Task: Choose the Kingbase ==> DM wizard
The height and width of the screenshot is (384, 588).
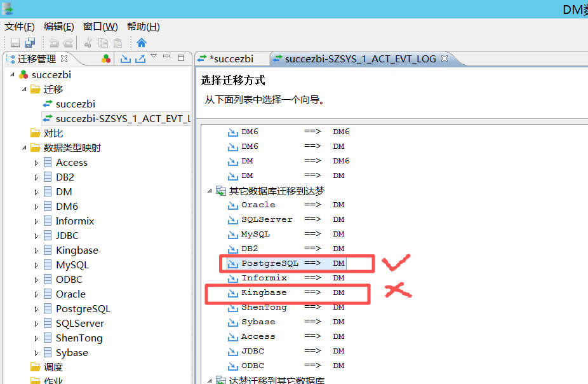Action: (286, 292)
